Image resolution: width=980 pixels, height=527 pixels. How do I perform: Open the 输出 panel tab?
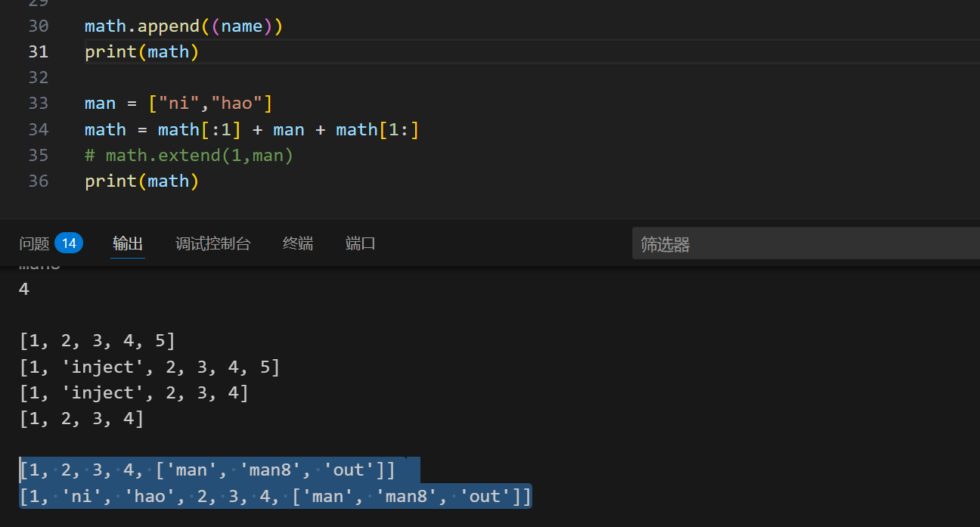pos(127,243)
